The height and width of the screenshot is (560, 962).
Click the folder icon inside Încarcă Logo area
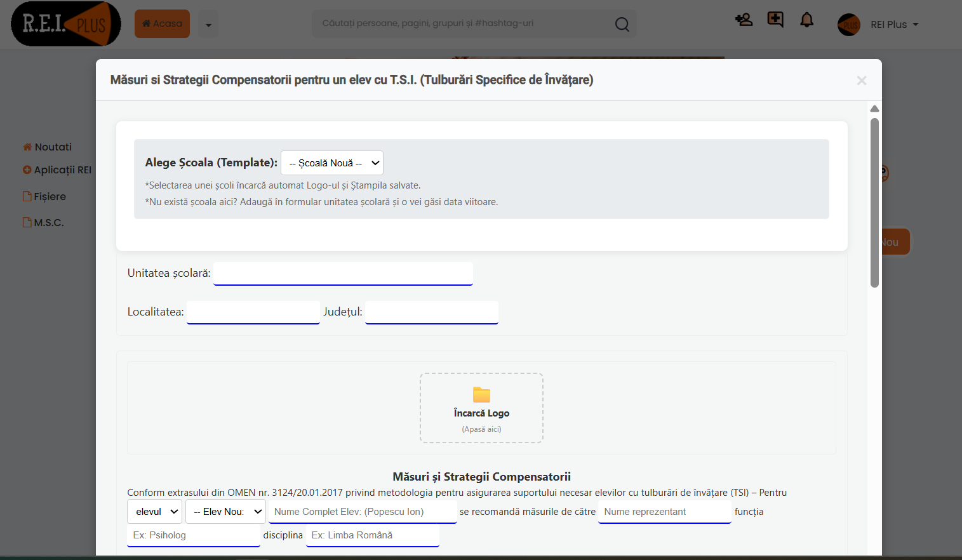[481, 394]
